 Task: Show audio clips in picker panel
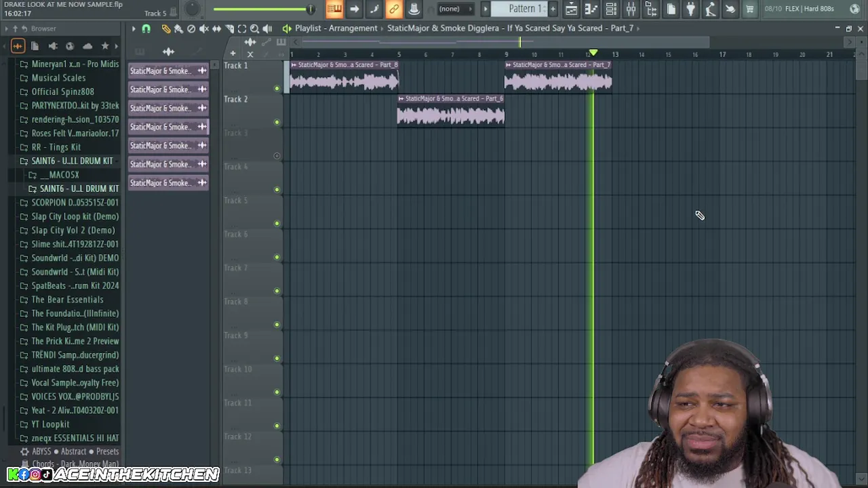(168, 52)
